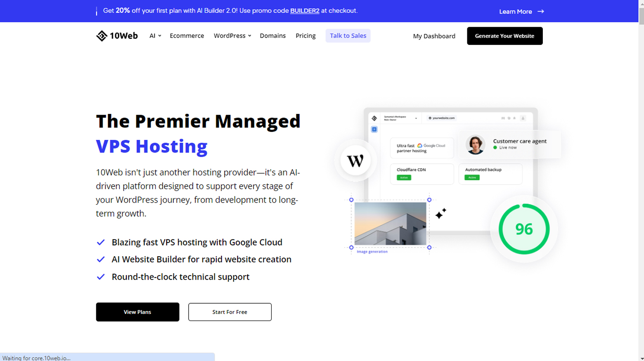Click the scrollbar down arrow
The image size is (644, 361).
pos(641,358)
